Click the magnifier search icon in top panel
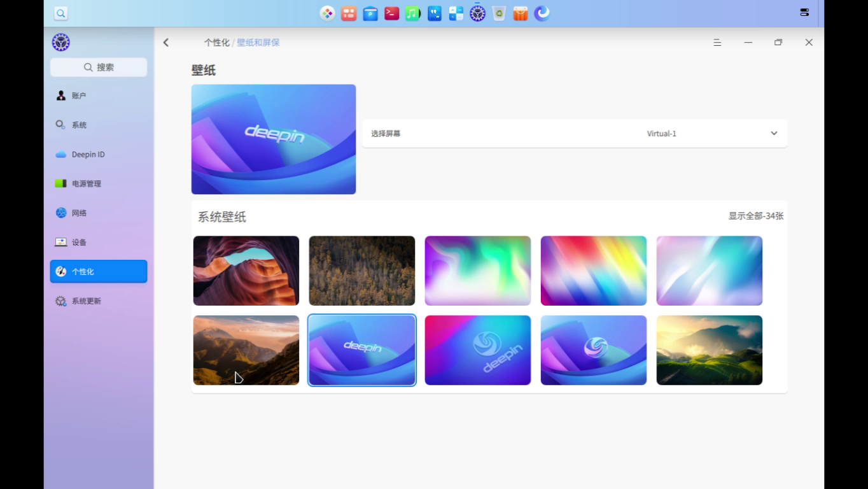This screenshot has width=868, height=489. pyautogui.click(x=60, y=13)
